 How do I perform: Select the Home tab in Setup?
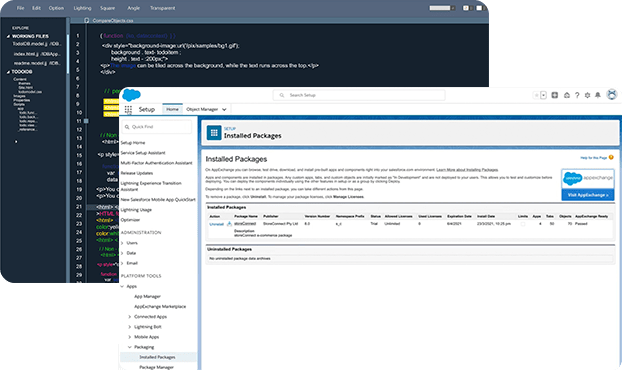point(172,109)
